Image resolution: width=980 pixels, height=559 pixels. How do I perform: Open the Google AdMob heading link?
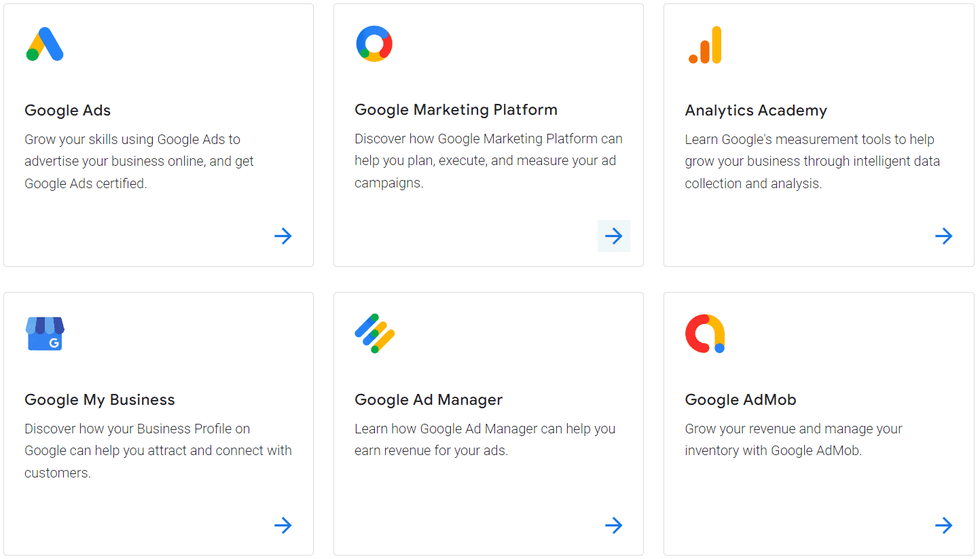pos(740,399)
